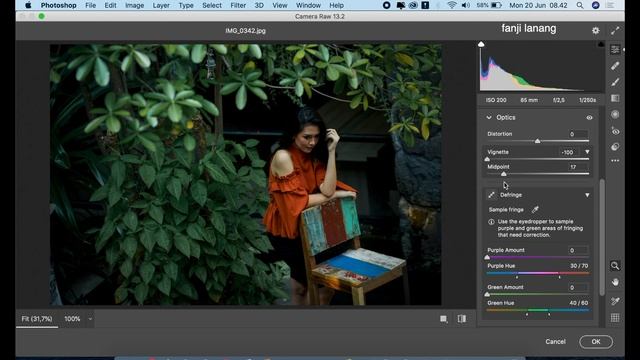Open the three-dots more options icon
The height and width of the screenshot is (360, 640).
tap(615, 161)
